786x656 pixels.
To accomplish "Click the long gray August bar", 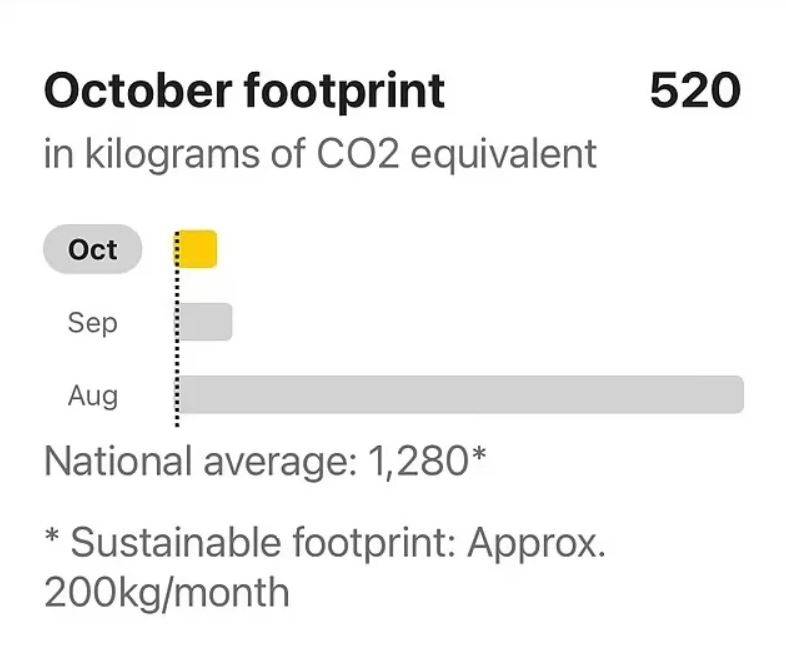I will click(x=461, y=395).
